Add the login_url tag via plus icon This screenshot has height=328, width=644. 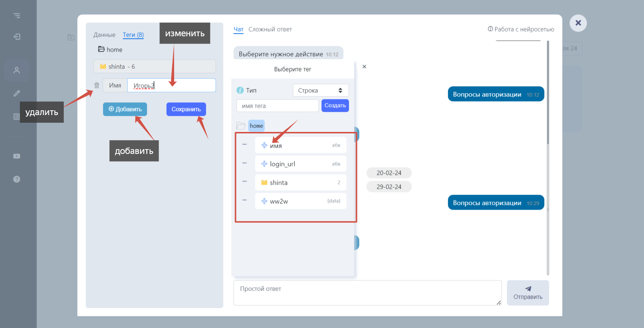pos(264,164)
